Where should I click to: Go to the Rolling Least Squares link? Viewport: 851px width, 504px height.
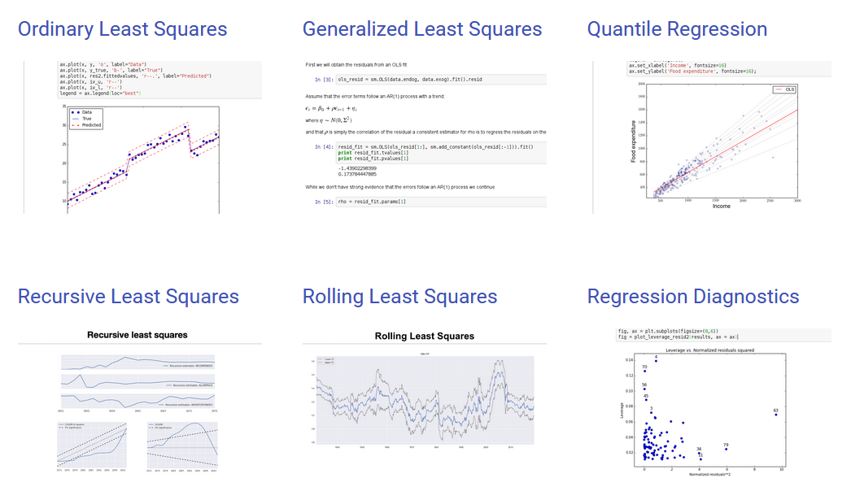point(399,297)
